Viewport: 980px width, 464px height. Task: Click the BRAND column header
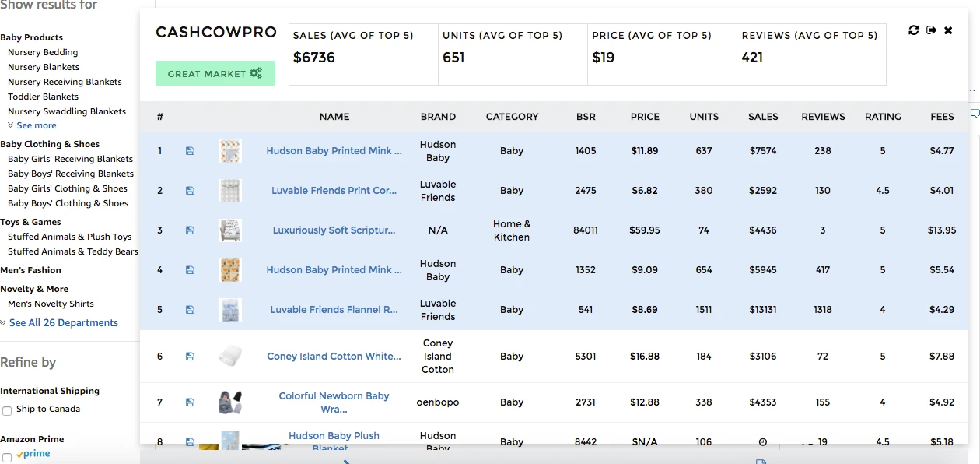438,117
